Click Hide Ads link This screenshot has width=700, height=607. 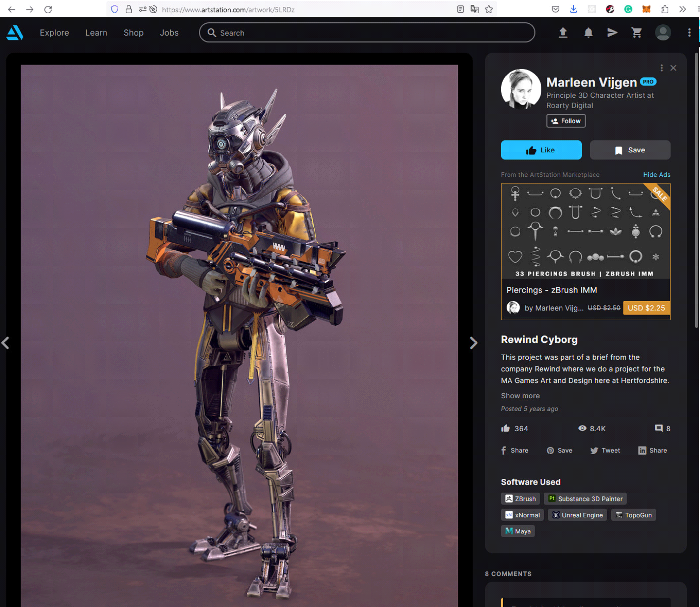coord(657,175)
